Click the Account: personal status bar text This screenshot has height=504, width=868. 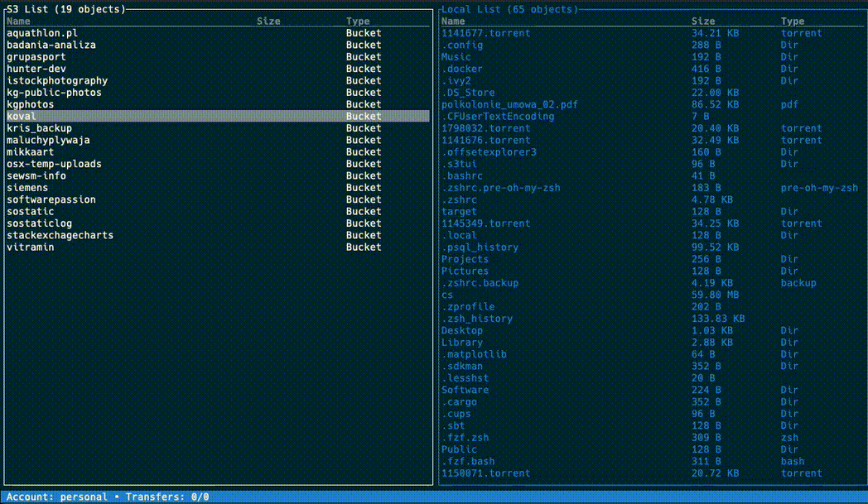[x=57, y=497]
